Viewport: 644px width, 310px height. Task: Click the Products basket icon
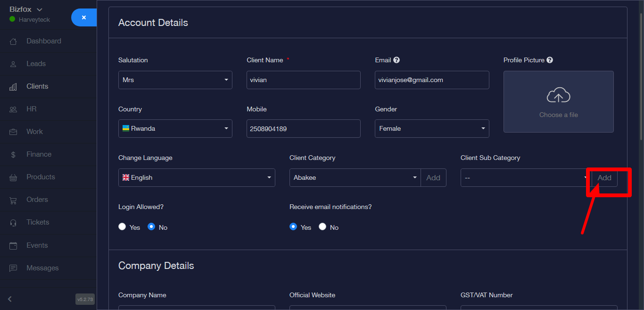click(x=13, y=177)
